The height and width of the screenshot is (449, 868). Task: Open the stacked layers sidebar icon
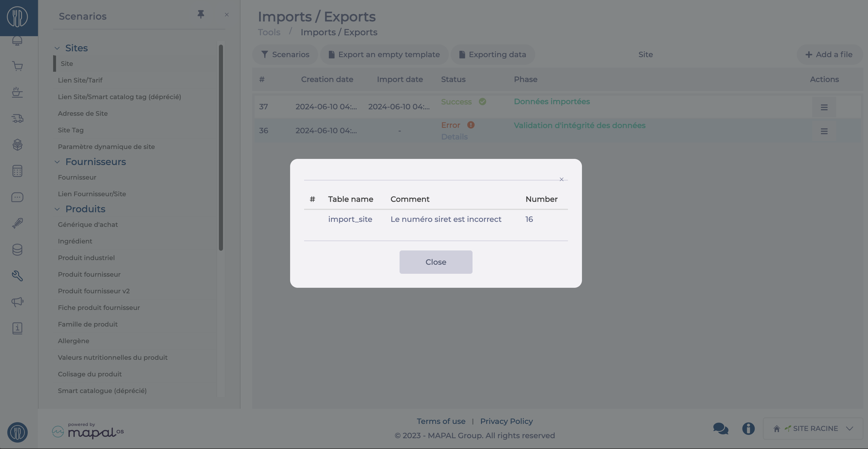[17, 145]
